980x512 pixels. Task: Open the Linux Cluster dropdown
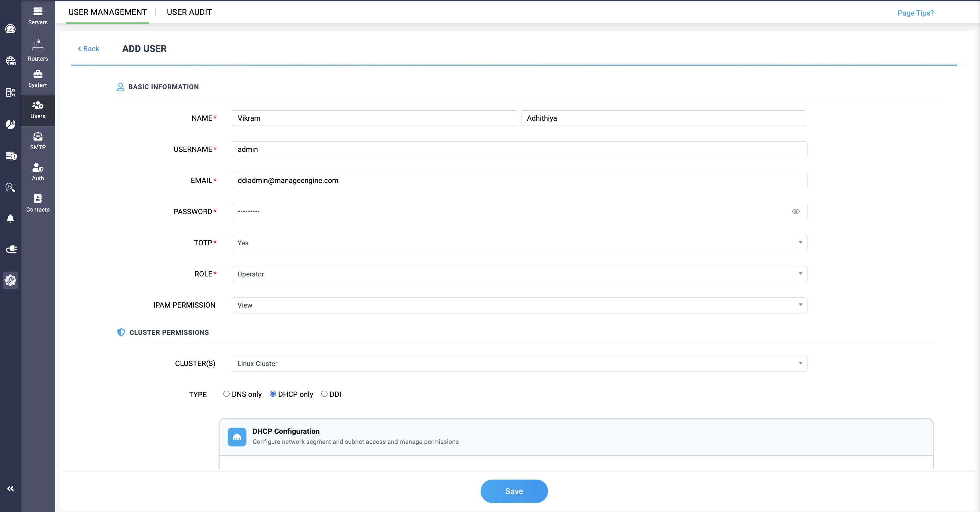coord(519,363)
